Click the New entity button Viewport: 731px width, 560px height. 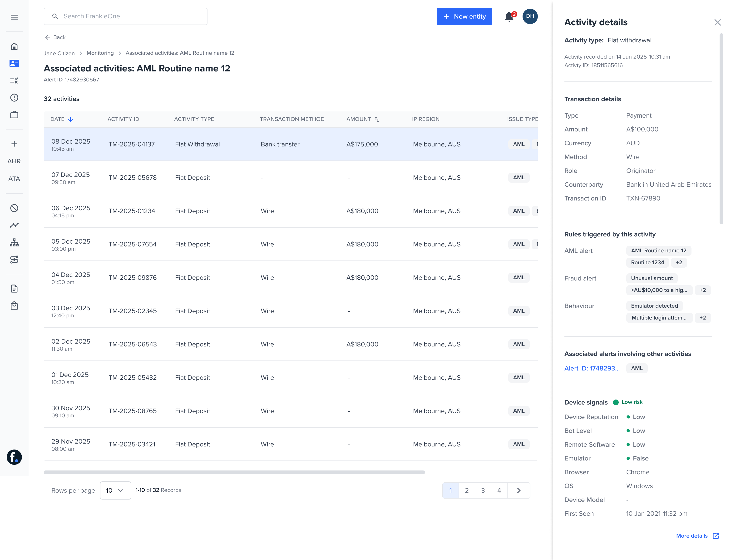[x=464, y=16]
